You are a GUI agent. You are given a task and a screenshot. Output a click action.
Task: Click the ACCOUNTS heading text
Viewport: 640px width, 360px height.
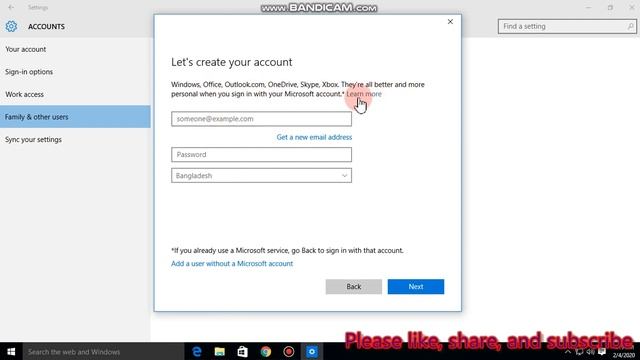pyautogui.click(x=46, y=27)
